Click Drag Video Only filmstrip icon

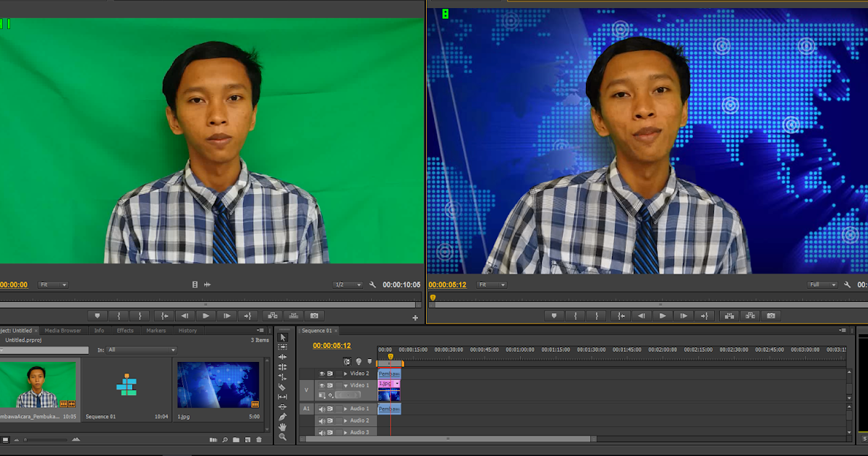coord(195,285)
